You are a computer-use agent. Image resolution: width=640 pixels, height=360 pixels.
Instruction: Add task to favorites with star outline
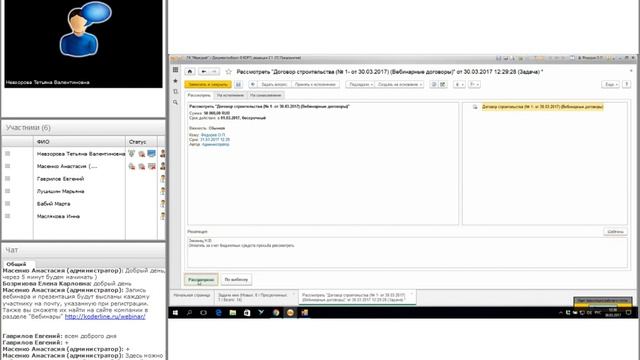[x=229, y=71]
